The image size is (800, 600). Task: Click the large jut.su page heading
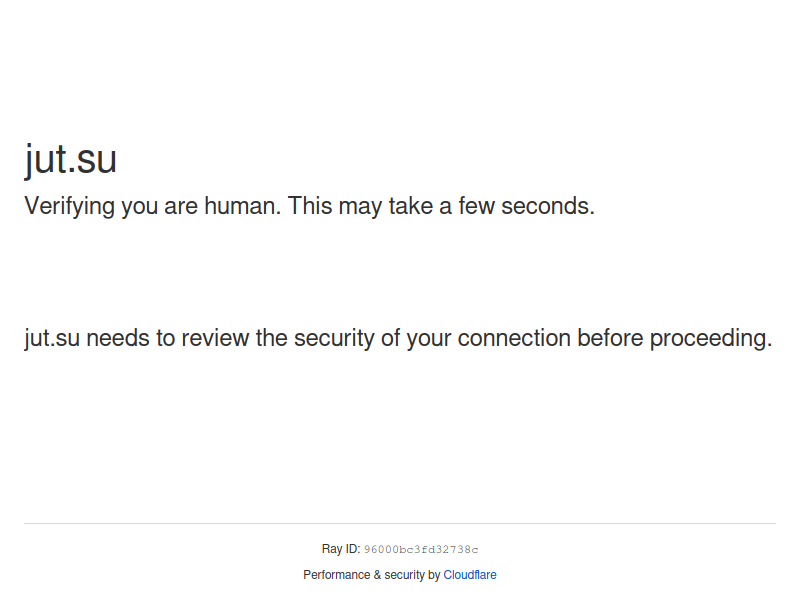[x=71, y=159]
